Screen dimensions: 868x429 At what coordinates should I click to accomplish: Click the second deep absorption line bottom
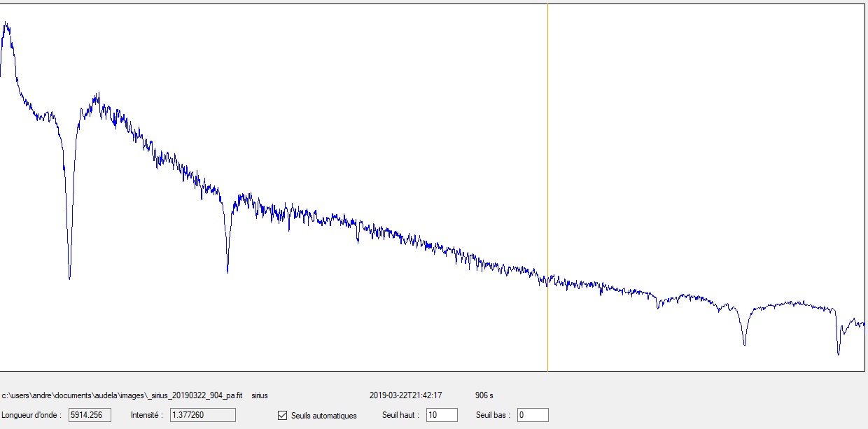pyautogui.click(x=227, y=271)
